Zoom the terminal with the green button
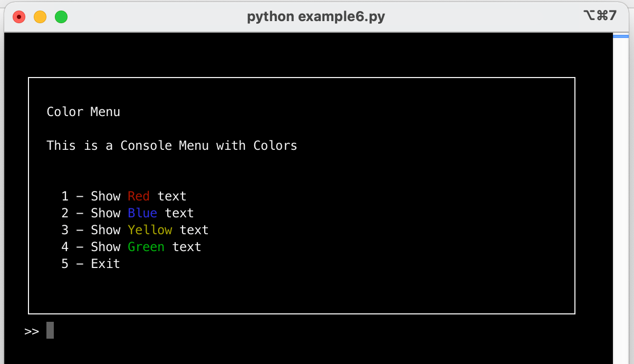The image size is (634, 364). [x=61, y=16]
